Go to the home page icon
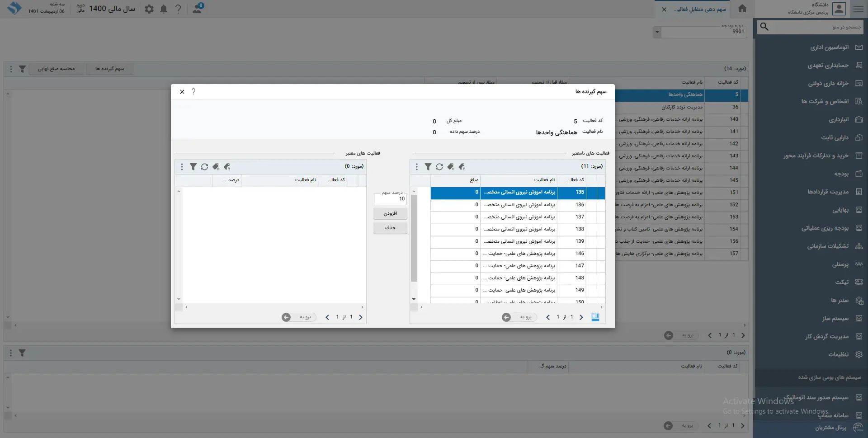Viewport: 868px width, 438px height. pos(742,9)
